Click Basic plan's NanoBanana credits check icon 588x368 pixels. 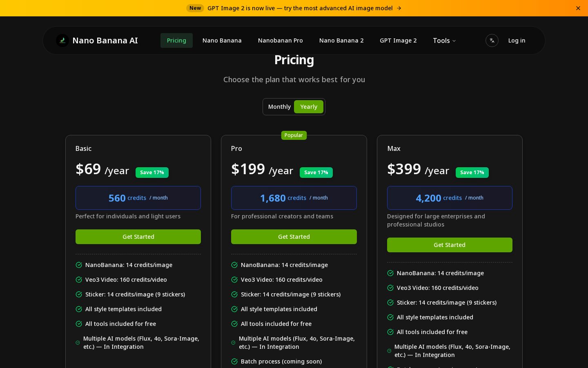coord(79,265)
